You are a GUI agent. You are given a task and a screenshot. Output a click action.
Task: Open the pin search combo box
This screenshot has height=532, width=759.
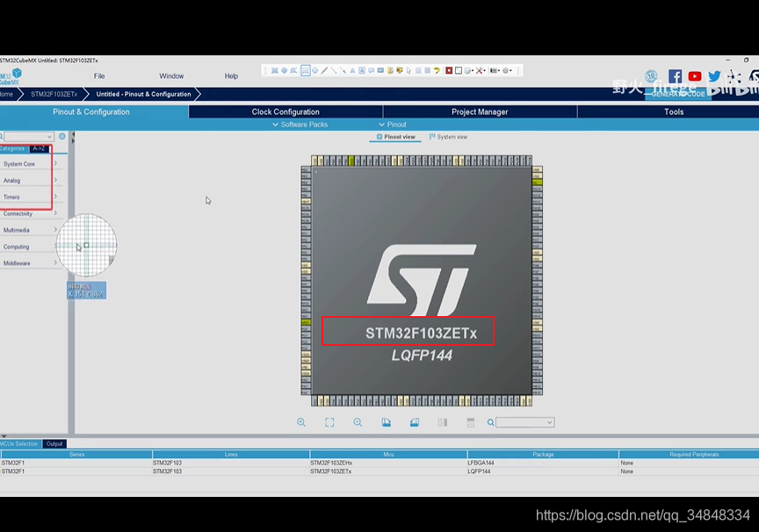tap(525, 422)
